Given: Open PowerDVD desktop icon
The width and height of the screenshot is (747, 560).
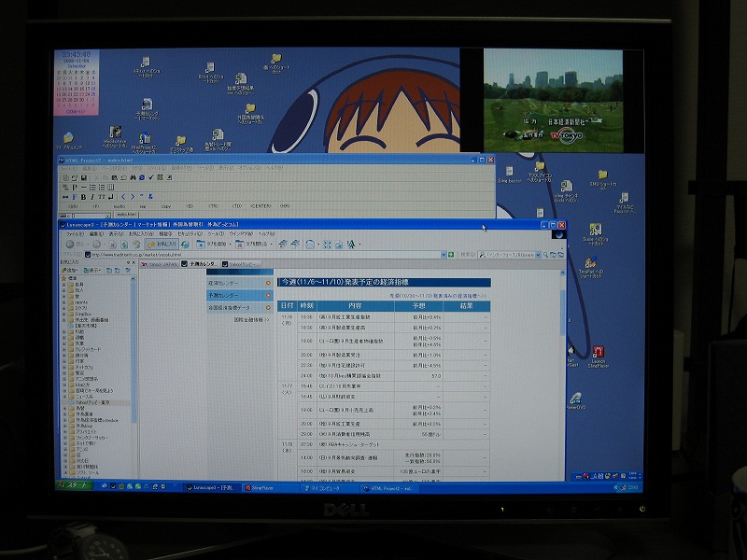Looking at the screenshot, I should pyautogui.click(x=575, y=401).
